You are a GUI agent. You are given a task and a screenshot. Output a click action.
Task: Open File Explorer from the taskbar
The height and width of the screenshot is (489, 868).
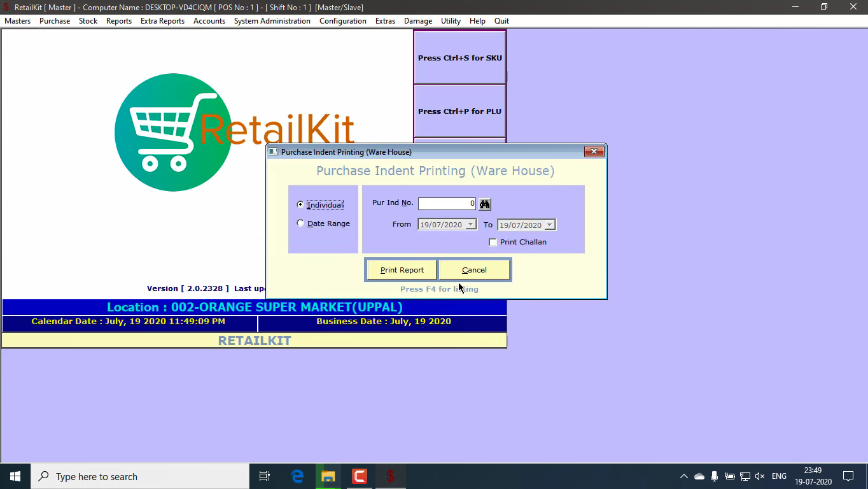point(328,476)
